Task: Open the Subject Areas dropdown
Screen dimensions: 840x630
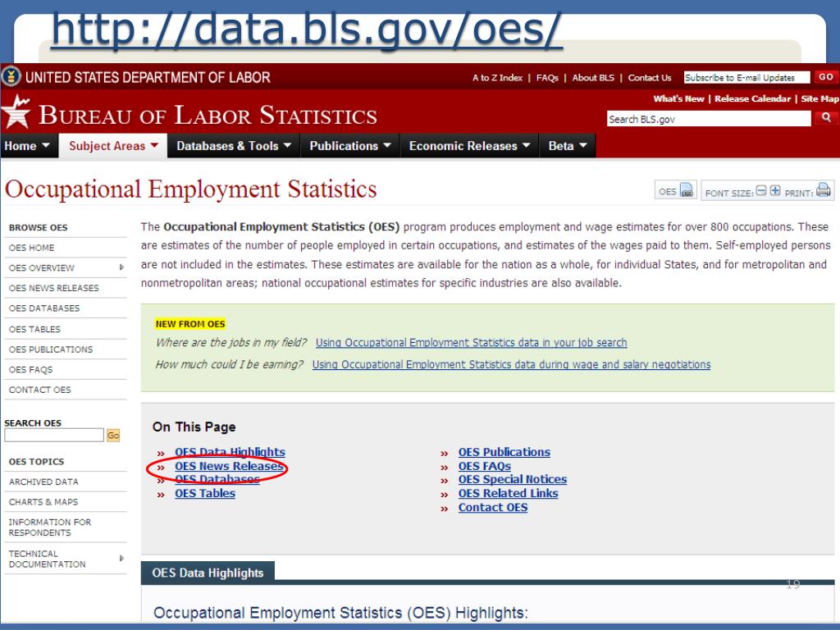Action: 113,146
